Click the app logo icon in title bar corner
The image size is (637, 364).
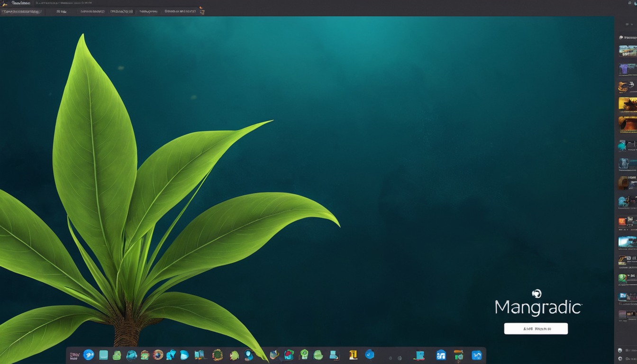click(5, 3)
